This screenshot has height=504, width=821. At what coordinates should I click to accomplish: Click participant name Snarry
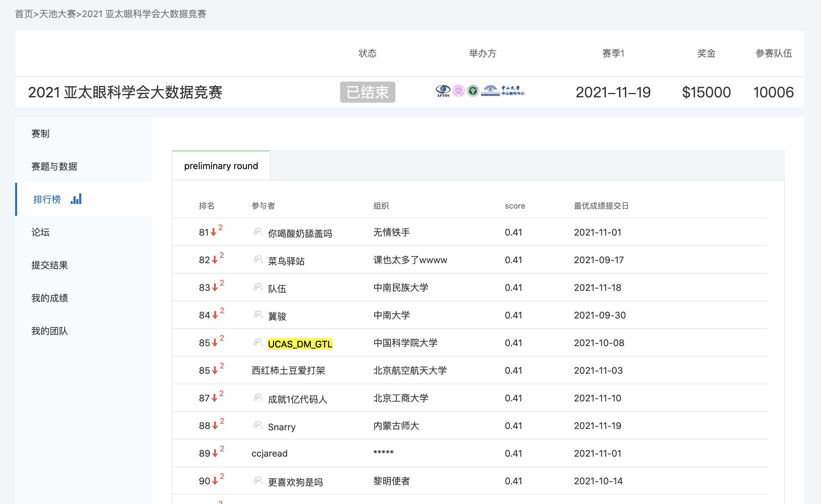282,427
